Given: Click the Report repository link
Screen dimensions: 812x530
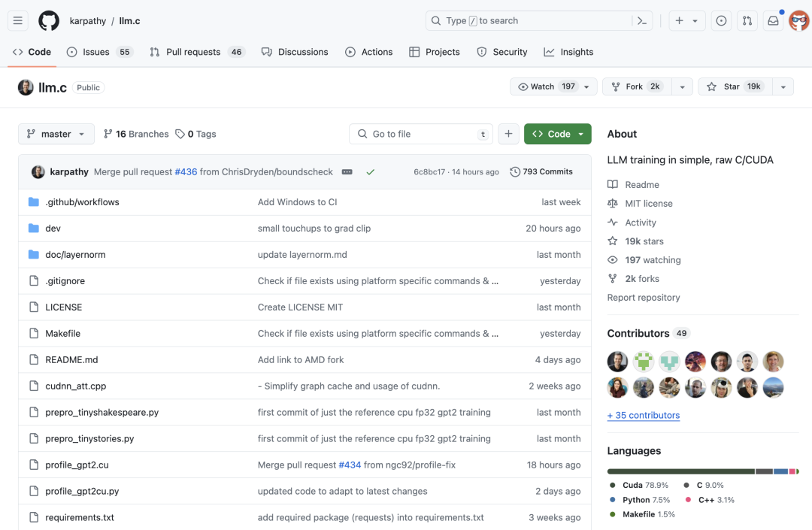Looking at the screenshot, I should point(644,298).
